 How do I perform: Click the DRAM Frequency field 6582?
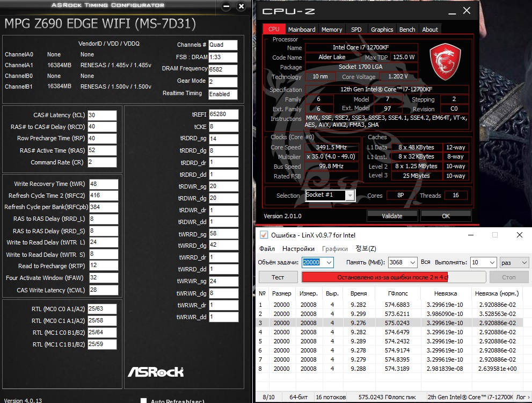coord(223,69)
